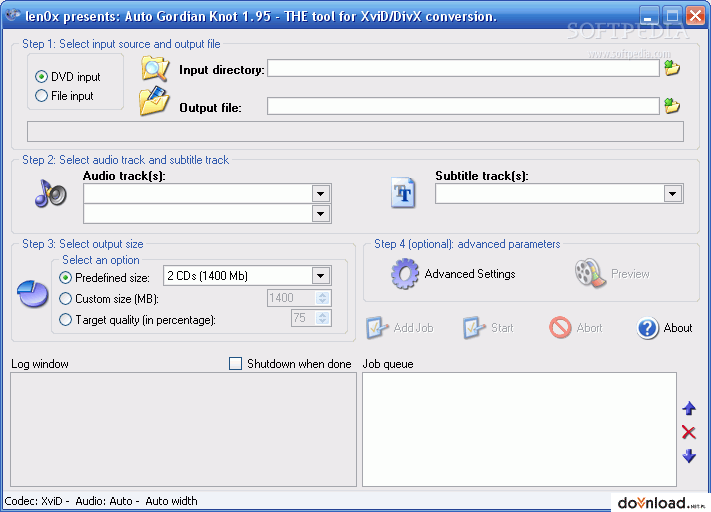This screenshot has width=711, height=512.
Task: Select the DVD input radio button
Action: (x=41, y=77)
